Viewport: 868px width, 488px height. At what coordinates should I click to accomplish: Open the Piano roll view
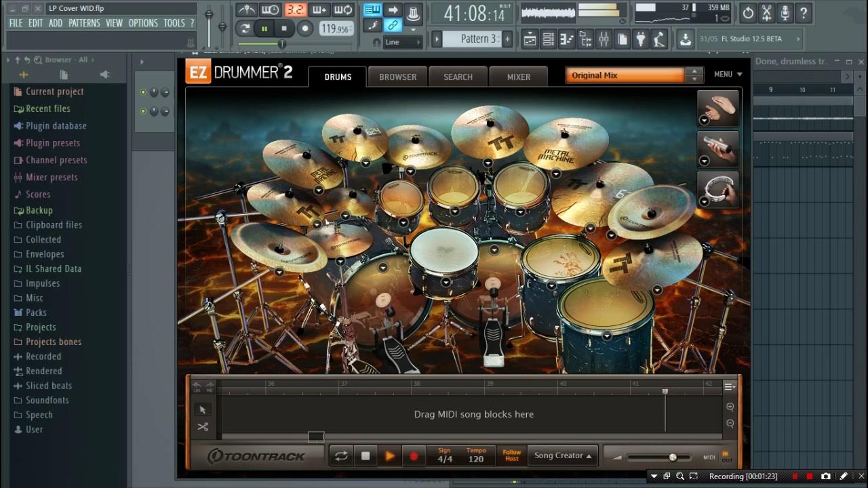click(567, 39)
